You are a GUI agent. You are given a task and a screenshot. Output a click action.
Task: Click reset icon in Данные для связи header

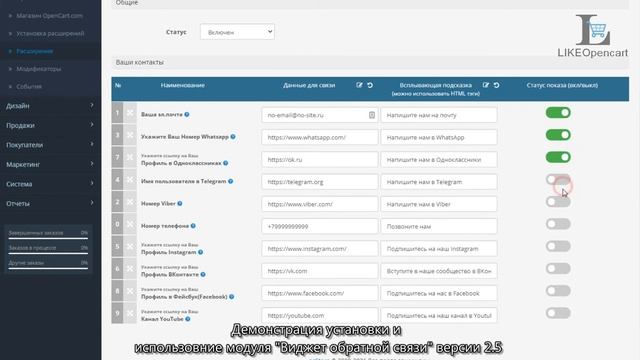click(370, 85)
